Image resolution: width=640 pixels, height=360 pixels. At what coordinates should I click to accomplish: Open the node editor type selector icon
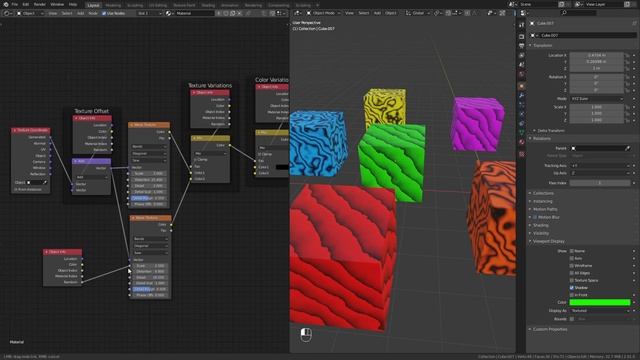[x=7, y=13]
